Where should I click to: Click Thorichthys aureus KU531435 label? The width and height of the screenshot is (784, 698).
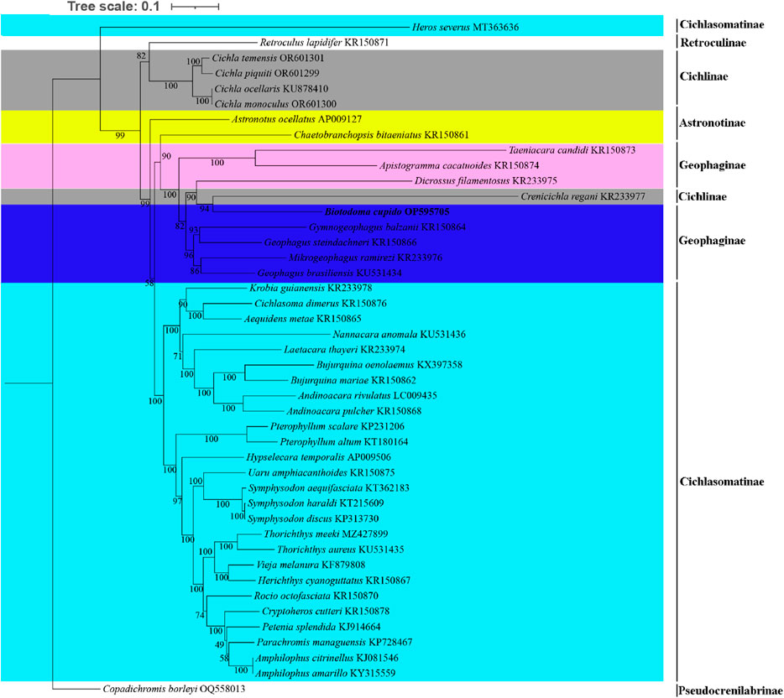pyautogui.click(x=340, y=550)
